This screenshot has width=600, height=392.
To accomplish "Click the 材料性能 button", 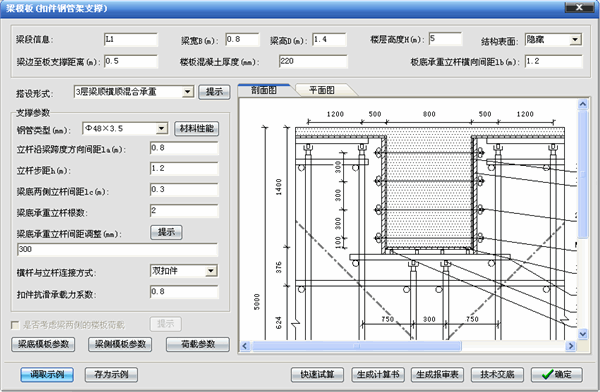I will (x=197, y=129).
